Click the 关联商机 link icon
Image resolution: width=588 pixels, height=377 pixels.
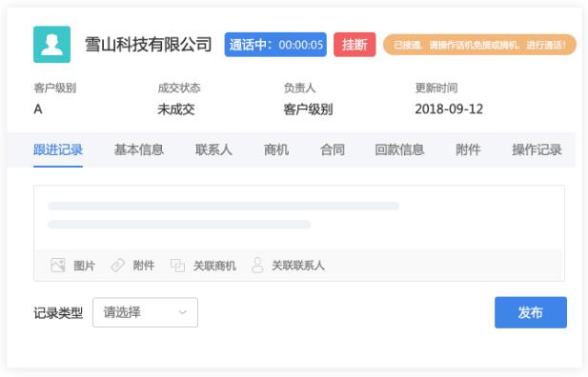[x=177, y=266]
